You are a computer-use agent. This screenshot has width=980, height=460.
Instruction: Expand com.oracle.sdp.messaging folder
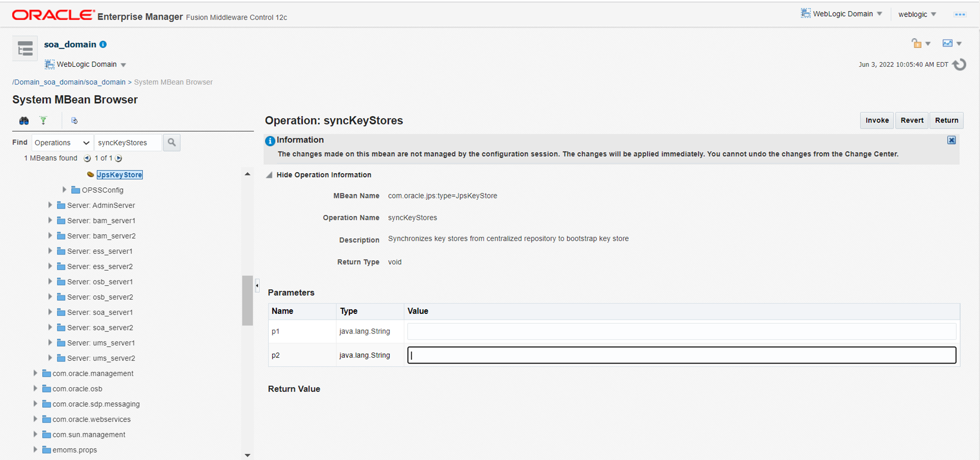(35, 404)
